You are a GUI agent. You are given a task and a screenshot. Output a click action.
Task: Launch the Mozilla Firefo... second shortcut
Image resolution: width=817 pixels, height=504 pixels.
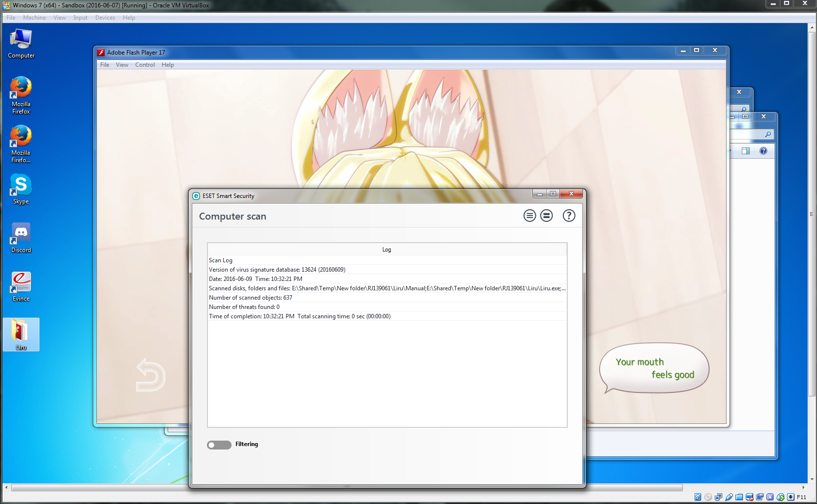click(x=21, y=144)
